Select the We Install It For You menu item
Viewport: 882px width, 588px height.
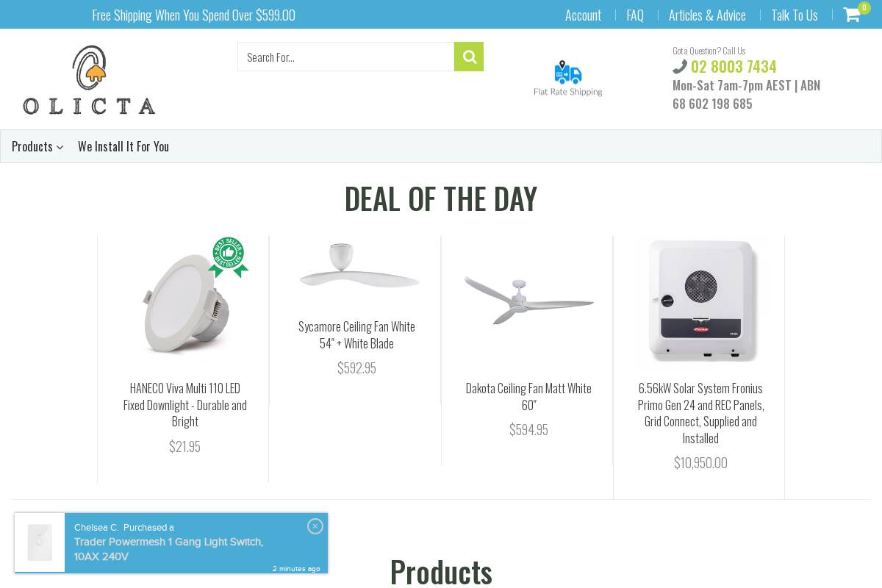click(x=123, y=146)
